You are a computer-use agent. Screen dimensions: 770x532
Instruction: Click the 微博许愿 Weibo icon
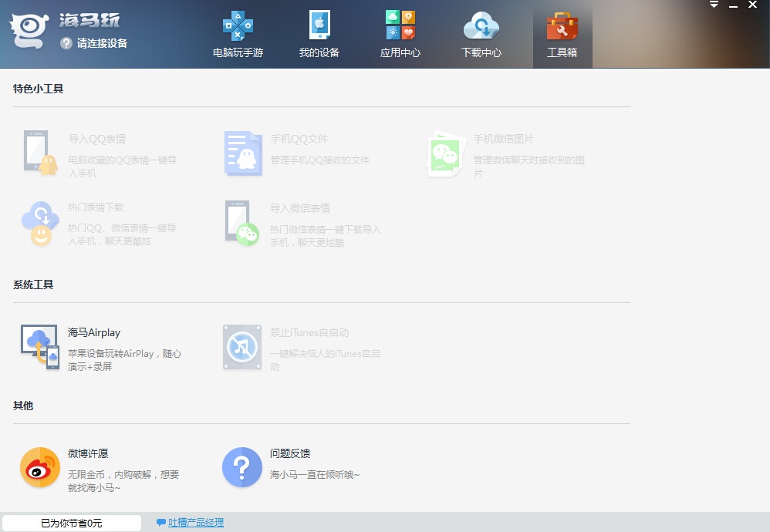click(40, 467)
